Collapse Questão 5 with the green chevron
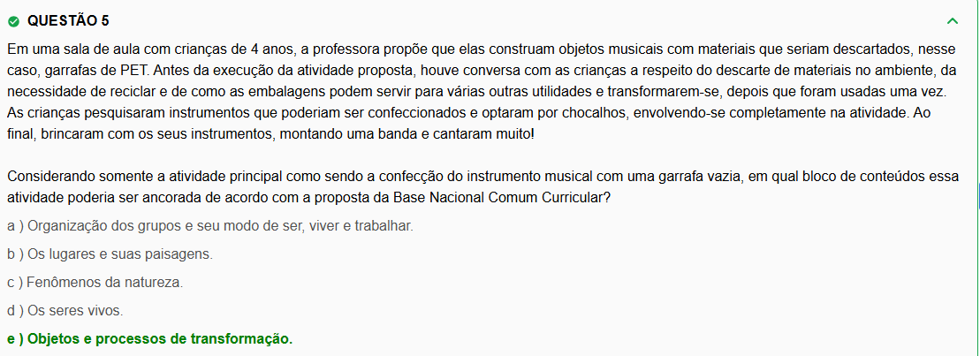The image size is (980, 356). (x=952, y=20)
